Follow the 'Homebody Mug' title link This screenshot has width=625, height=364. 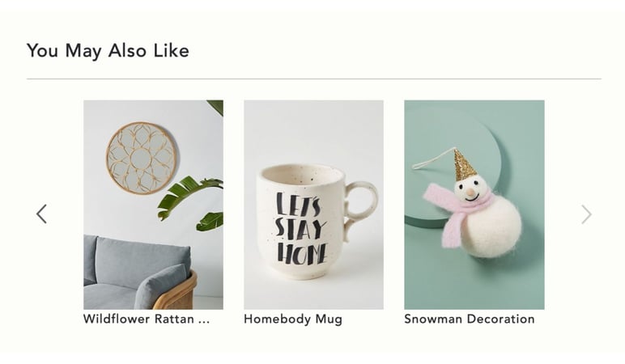click(293, 319)
